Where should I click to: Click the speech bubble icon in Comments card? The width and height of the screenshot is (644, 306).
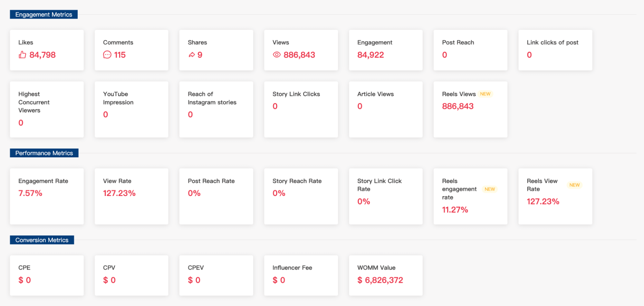[x=107, y=55]
